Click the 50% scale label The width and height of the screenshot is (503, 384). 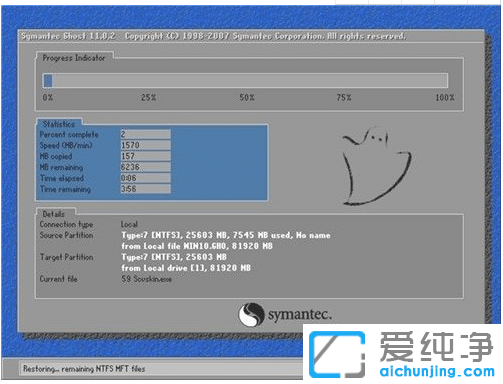[247, 98]
